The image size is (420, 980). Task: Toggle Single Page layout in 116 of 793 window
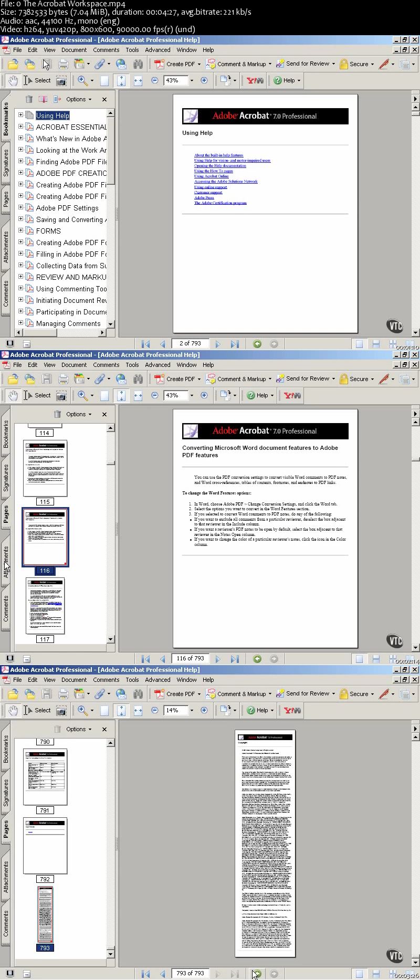pyautogui.click(x=359, y=659)
